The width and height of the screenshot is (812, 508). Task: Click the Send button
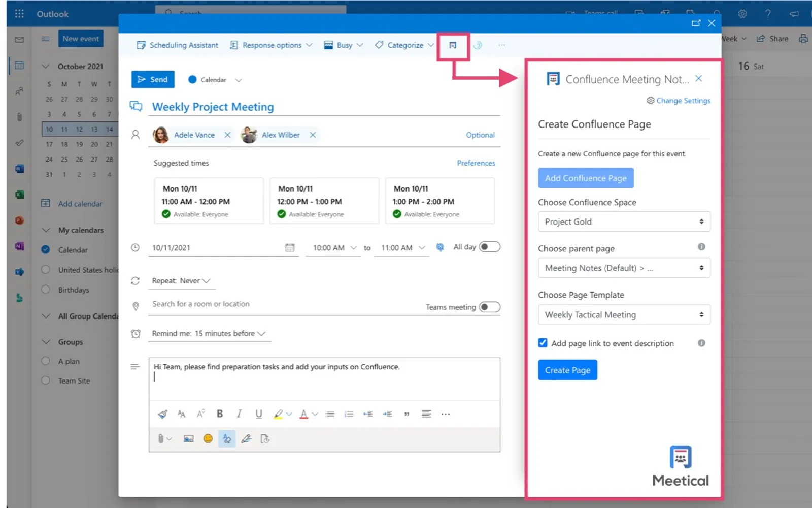(153, 79)
